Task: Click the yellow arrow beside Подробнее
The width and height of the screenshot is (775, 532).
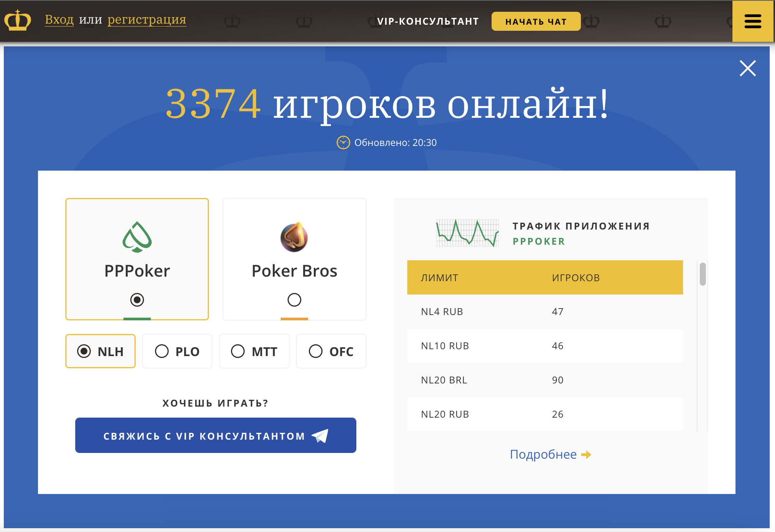Action: point(586,454)
